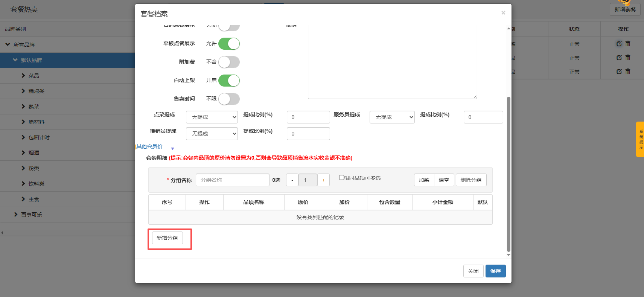Click trash delete icon in first row
The height and width of the screenshot is (297, 644).
coord(628,44)
